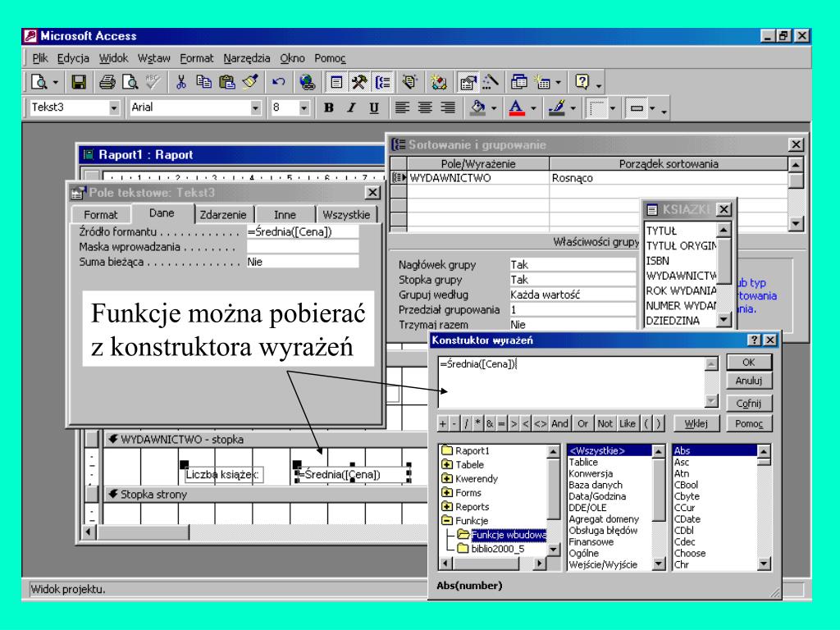Click the Undo arrow icon
This screenshot has width=840, height=630.
279,82
